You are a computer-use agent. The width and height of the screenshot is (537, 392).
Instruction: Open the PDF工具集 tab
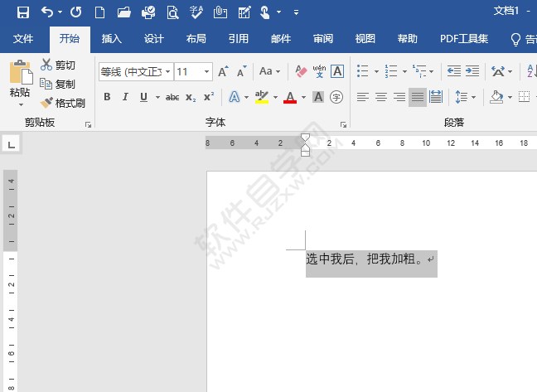pos(464,39)
